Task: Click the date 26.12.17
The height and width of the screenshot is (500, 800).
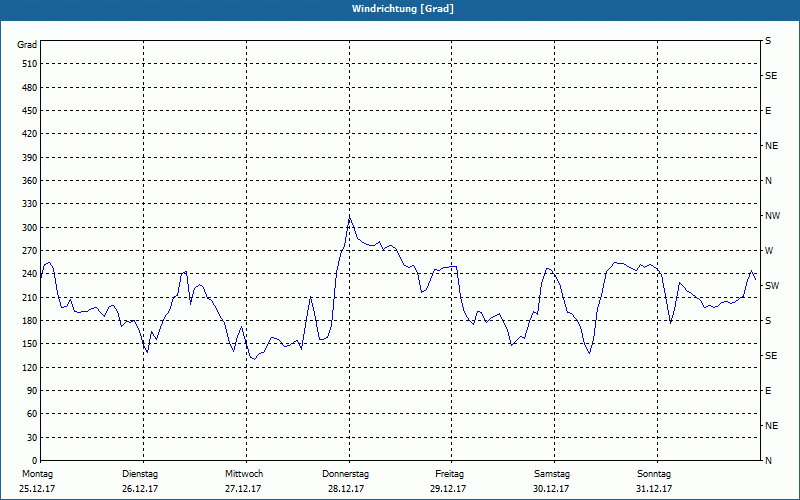Action: [140, 489]
